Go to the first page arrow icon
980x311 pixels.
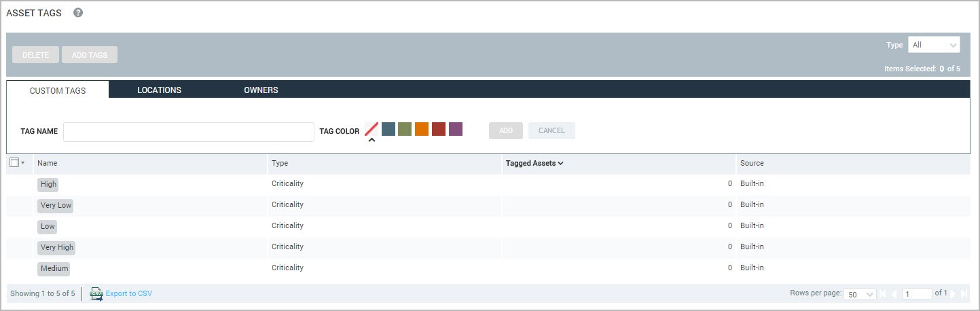click(x=884, y=294)
